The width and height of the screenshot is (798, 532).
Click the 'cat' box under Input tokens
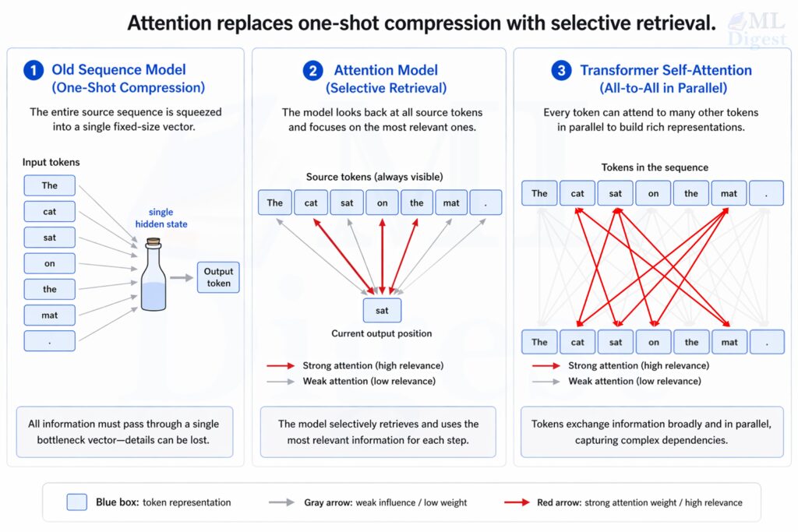(x=50, y=211)
